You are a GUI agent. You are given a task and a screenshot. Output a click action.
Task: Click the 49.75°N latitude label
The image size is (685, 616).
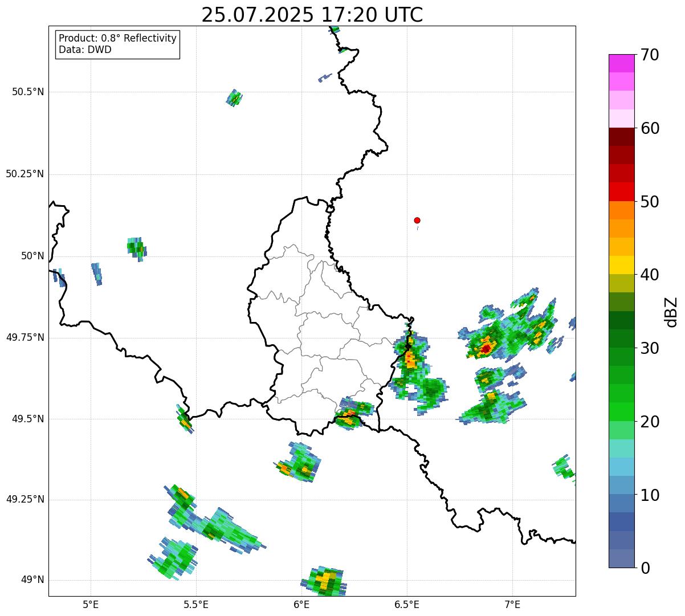pos(25,337)
